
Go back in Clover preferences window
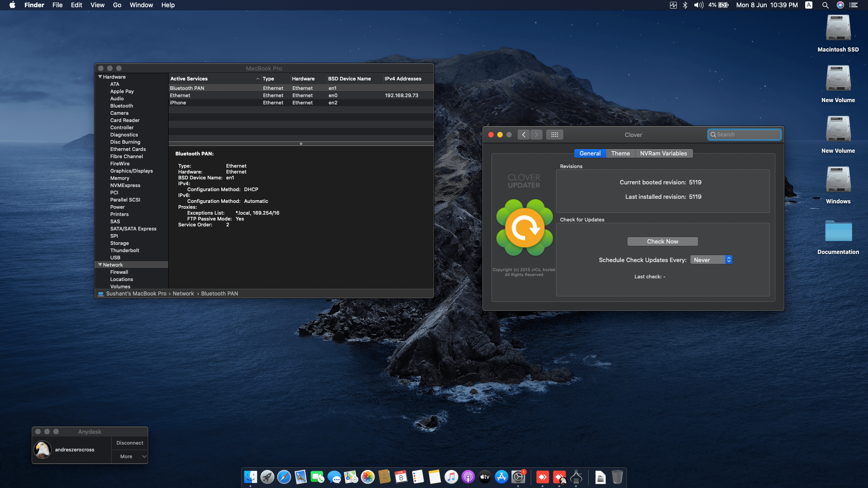[524, 135]
